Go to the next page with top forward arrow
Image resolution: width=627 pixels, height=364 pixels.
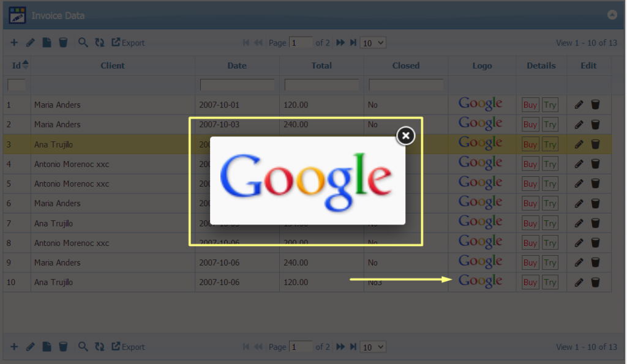click(x=340, y=42)
